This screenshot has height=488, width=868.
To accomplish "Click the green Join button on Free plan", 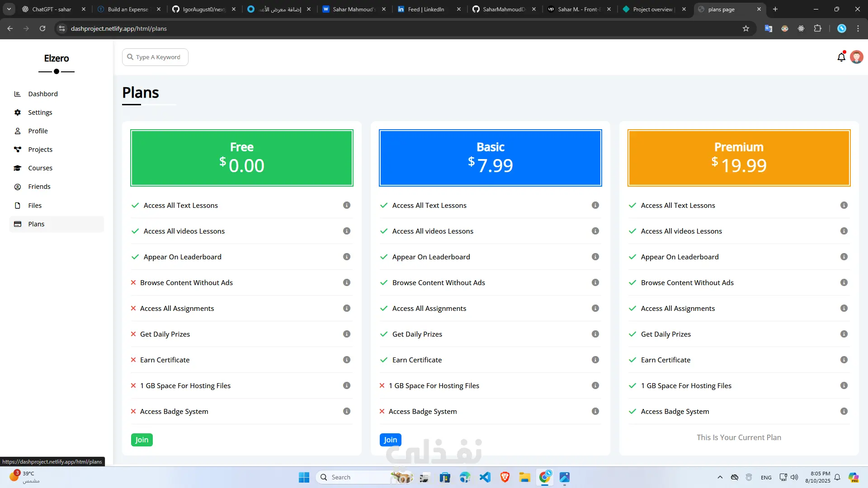I will tap(142, 440).
